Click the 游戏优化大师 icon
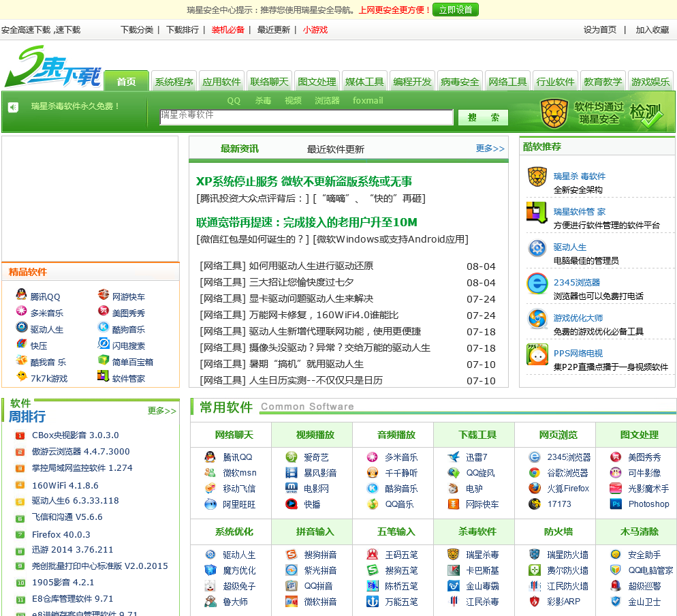 click(x=537, y=319)
